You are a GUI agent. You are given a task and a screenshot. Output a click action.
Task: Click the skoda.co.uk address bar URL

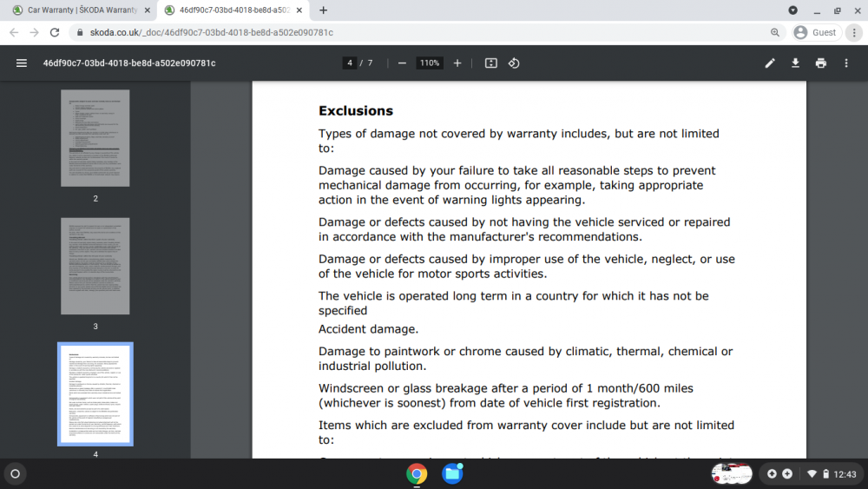click(x=212, y=33)
